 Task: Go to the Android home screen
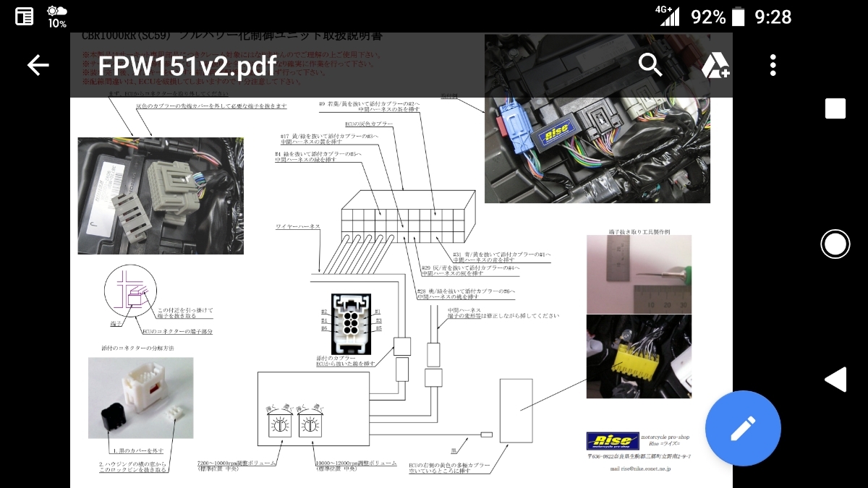coord(835,244)
